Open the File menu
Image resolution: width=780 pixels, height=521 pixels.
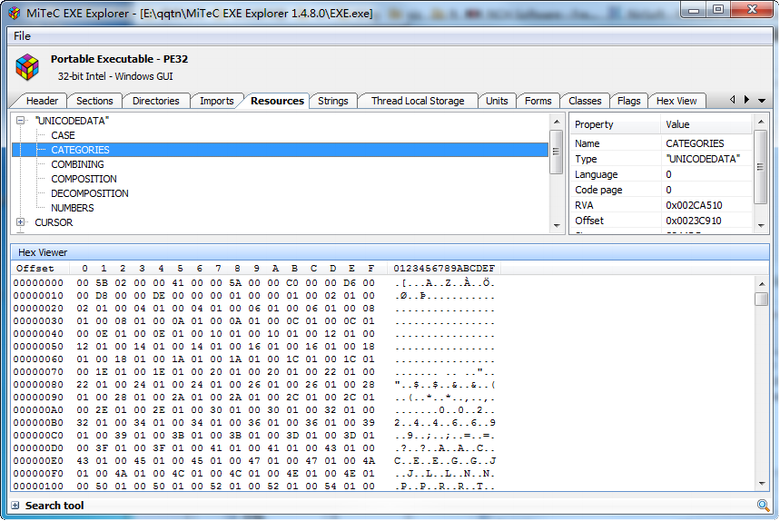click(x=22, y=36)
